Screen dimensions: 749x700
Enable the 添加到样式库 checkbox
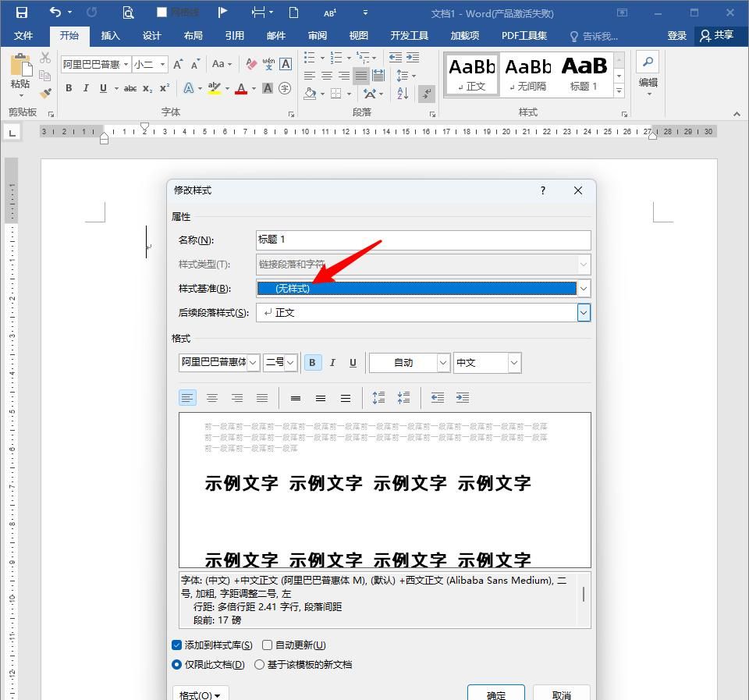[x=176, y=645]
